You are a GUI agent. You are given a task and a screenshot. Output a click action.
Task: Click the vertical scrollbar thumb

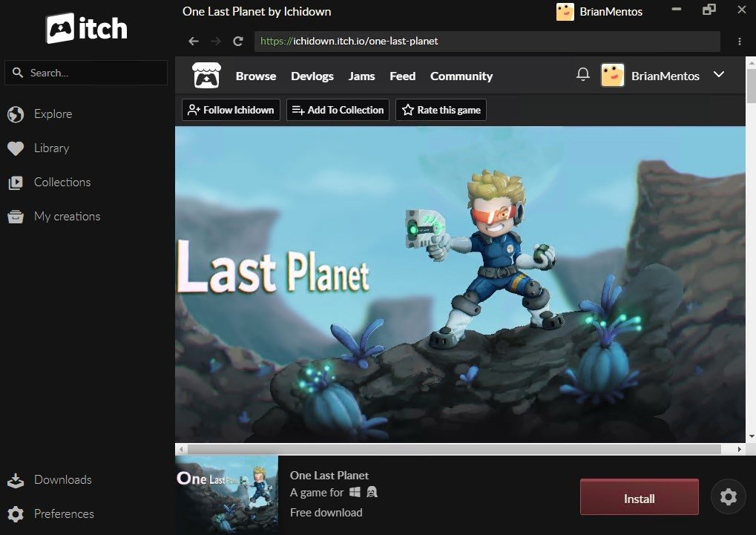(x=751, y=85)
